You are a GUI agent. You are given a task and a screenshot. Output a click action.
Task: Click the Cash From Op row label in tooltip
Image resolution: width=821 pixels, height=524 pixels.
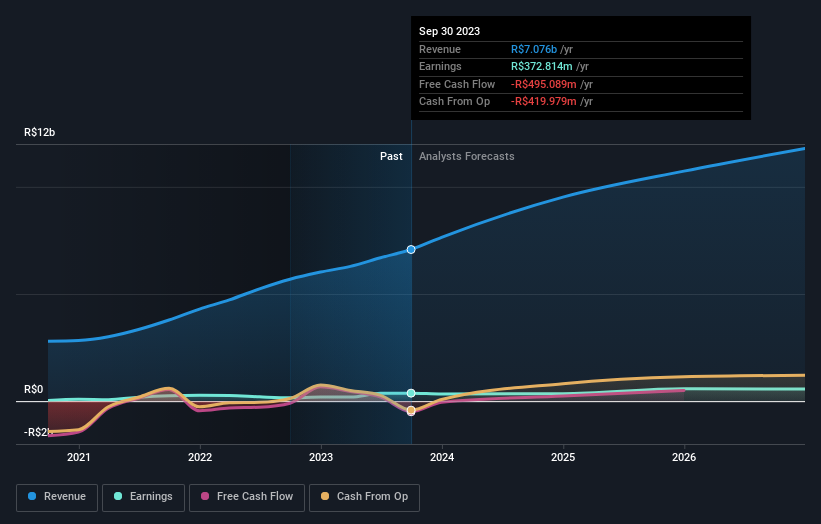(x=454, y=102)
